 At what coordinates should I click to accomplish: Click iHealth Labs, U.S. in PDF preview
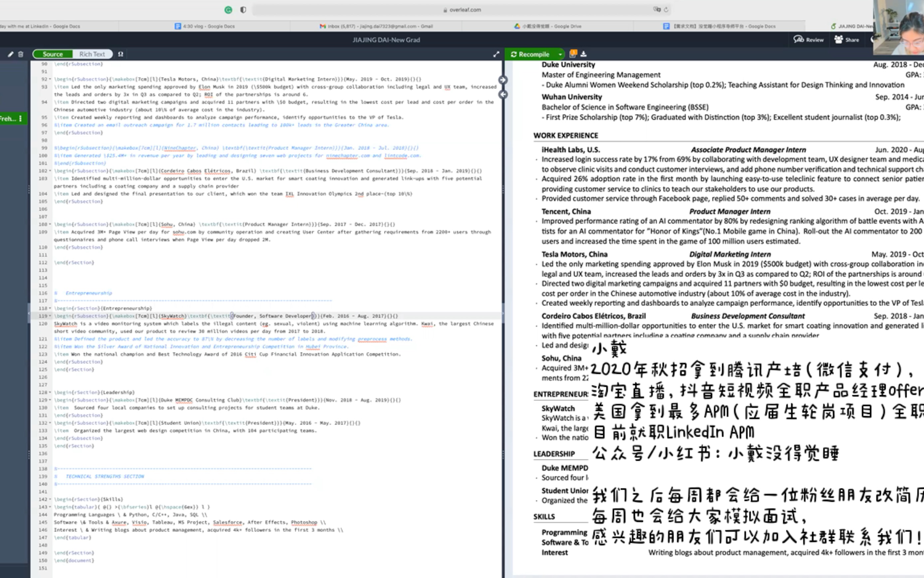coord(571,149)
